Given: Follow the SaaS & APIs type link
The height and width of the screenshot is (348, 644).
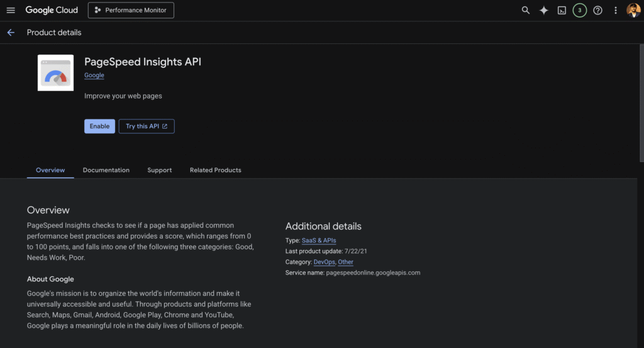Looking at the screenshot, I should [x=319, y=241].
